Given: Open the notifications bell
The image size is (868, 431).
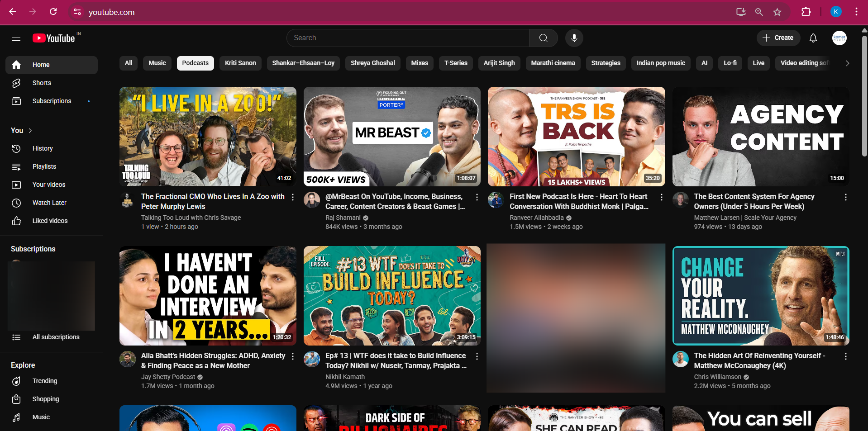Looking at the screenshot, I should tap(813, 38).
